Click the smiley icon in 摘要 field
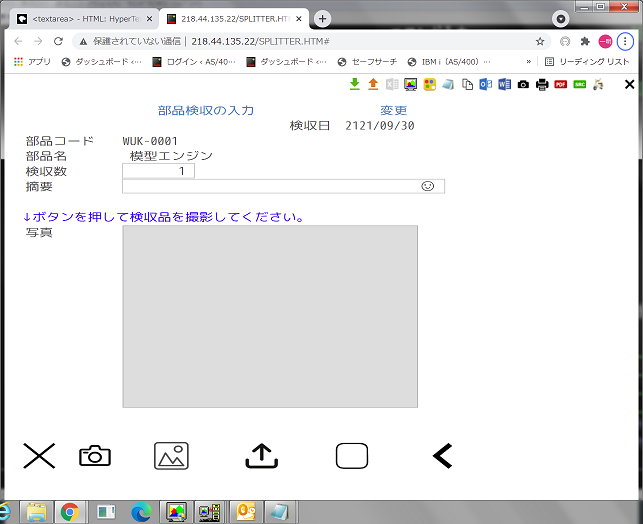Viewport: 643px width, 524px height. (x=428, y=186)
